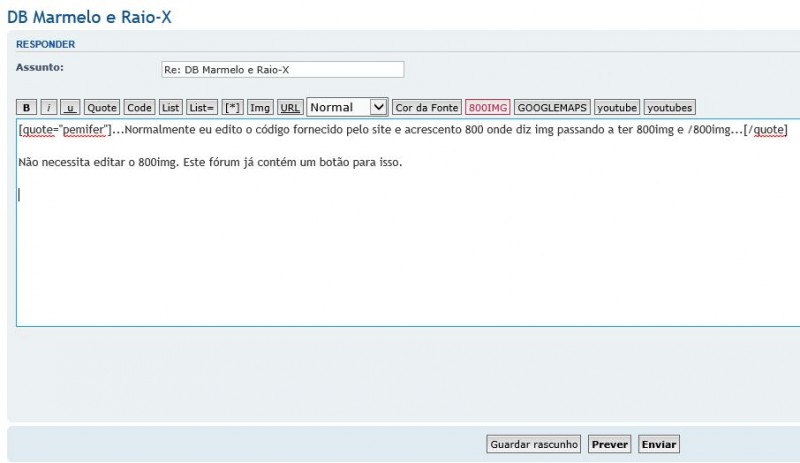Toggle bold formatting with B button
Screen dimensions: 800x463
click(x=27, y=108)
